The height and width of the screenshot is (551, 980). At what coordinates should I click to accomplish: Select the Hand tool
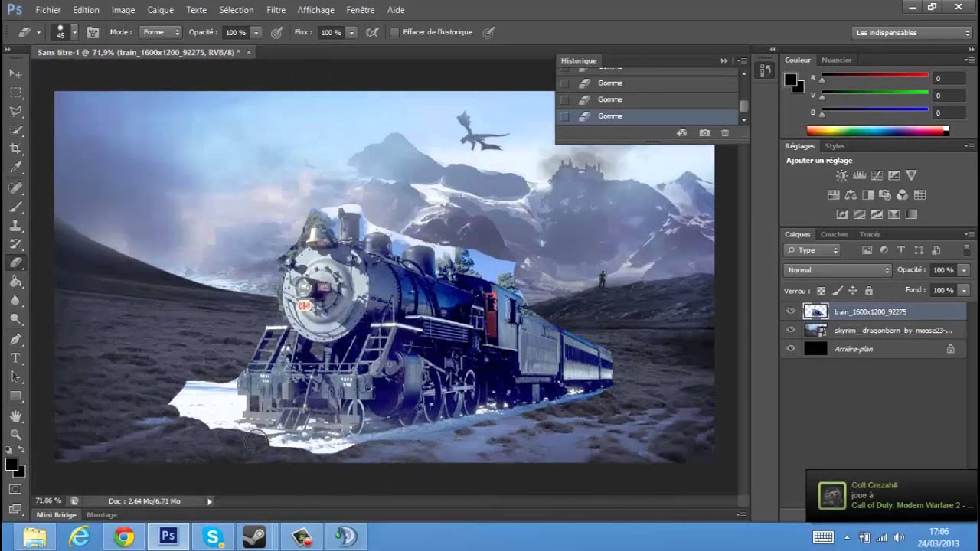[15, 416]
